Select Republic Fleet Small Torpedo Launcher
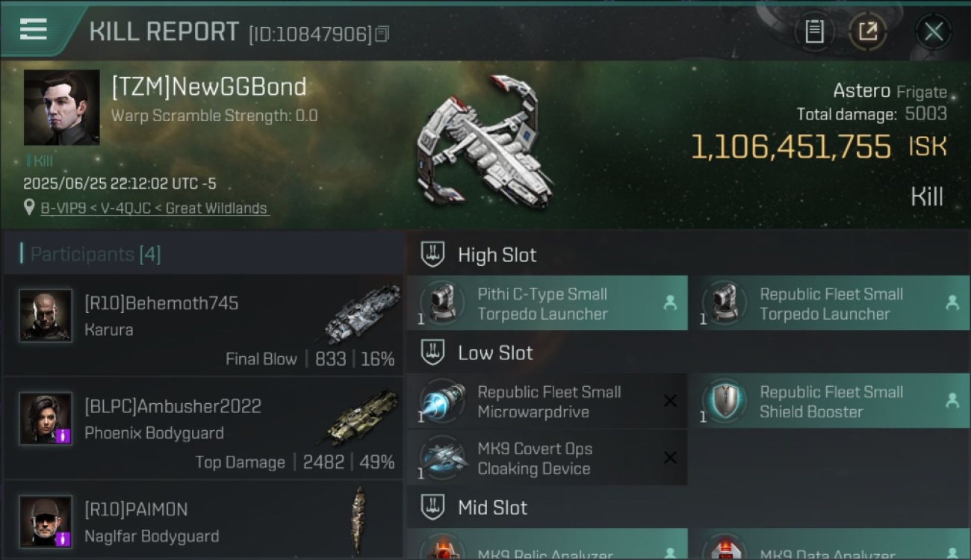Image resolution: width=971 pixels, height=560 pixels. (830, 303)
